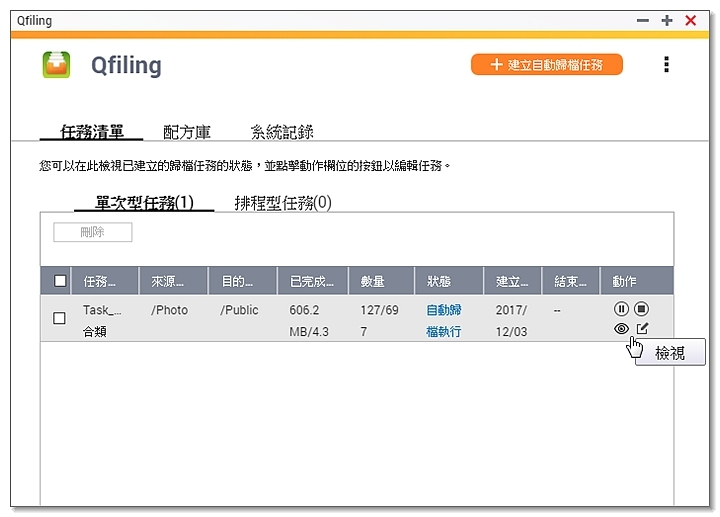This screenshot has width=720, height=517.
Task: Click the Qfiling green app logo
Action: (x=56, y=65)
